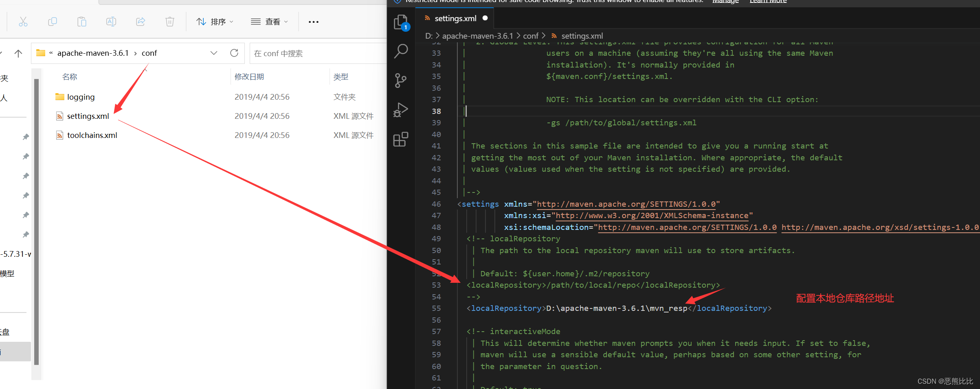The height and width of the screenshot is (389, 980).
Task: Sort by the 修改日期 column header
Action: (x=249, y=76)
